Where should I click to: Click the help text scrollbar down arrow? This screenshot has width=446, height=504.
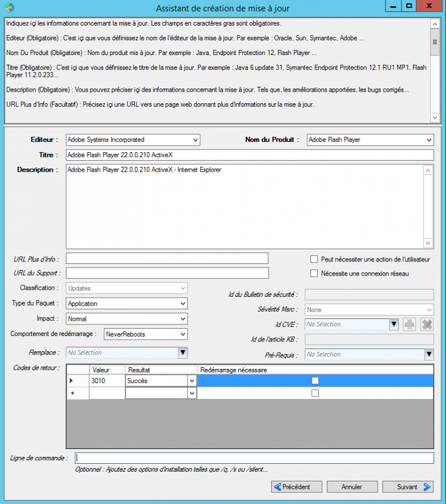click(x=435, y=118)
